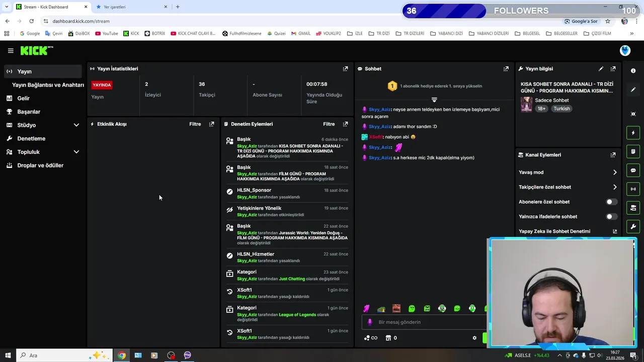Click the document icon in right sidebar
This screenshot has height=362, width=644.
click(x=633, y=151)
